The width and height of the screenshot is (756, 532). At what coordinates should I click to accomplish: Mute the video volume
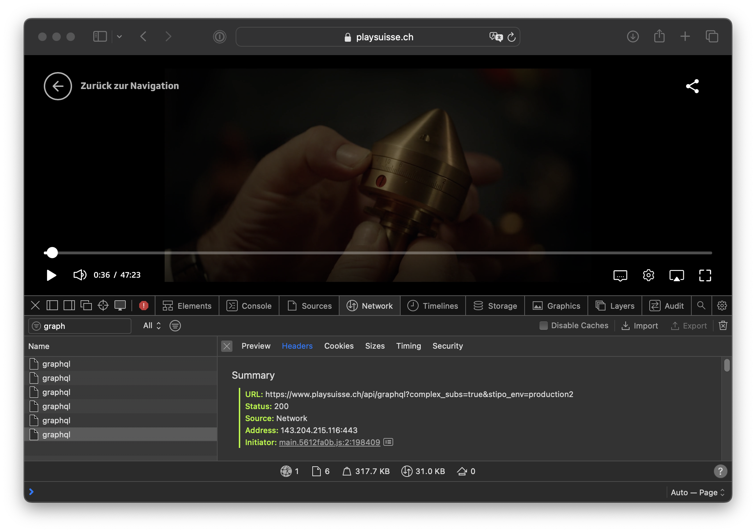point(80,275)
